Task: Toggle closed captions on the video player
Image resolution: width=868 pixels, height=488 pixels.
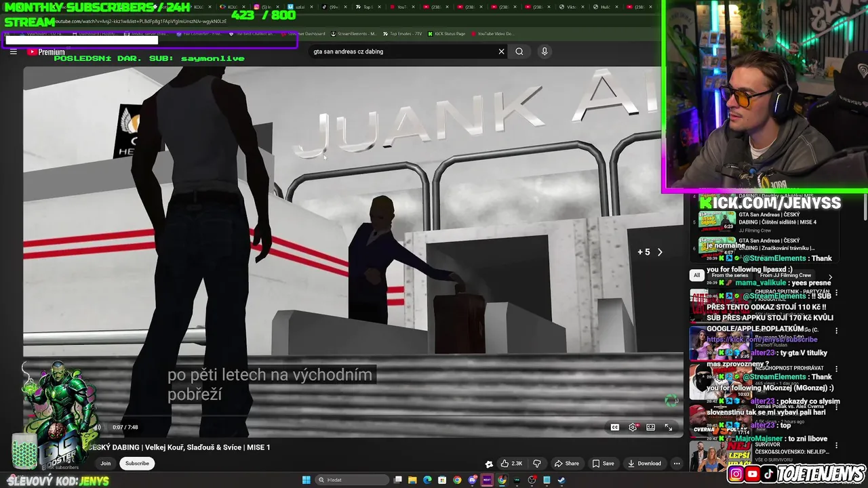Action: click(614, 427)
